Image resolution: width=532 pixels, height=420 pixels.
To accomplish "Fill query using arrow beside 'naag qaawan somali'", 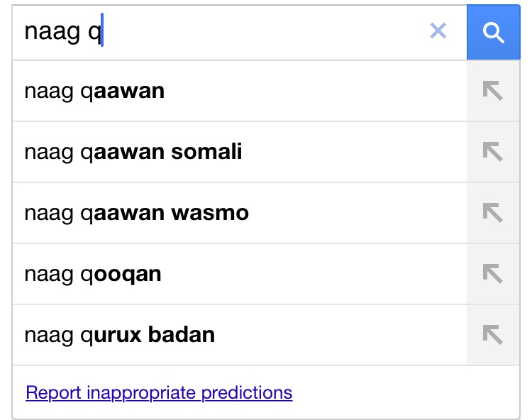I will (x=493, y=152).
